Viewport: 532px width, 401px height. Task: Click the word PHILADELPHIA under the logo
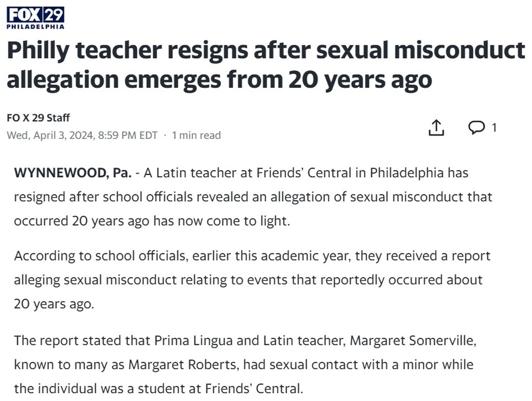point(35,27)
